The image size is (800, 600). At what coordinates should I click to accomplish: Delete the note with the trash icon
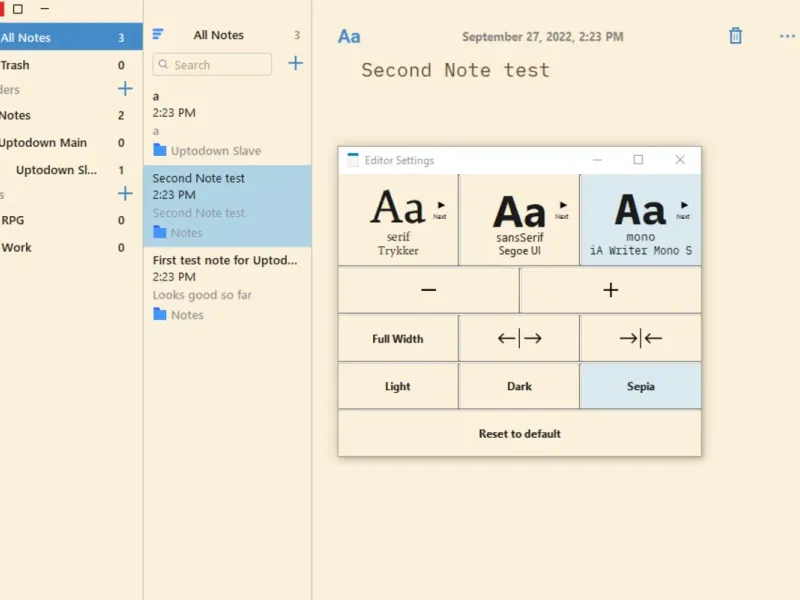tap(735, 36)
